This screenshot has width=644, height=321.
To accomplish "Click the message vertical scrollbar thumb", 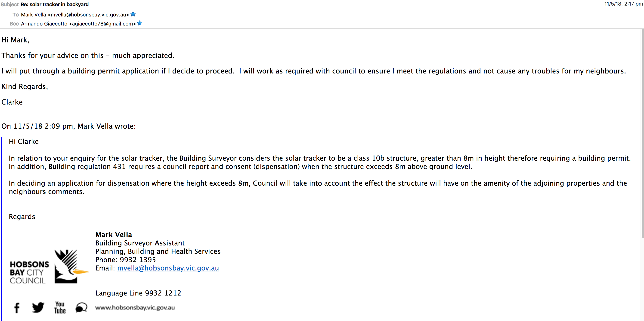I will (x=643, y=133).
